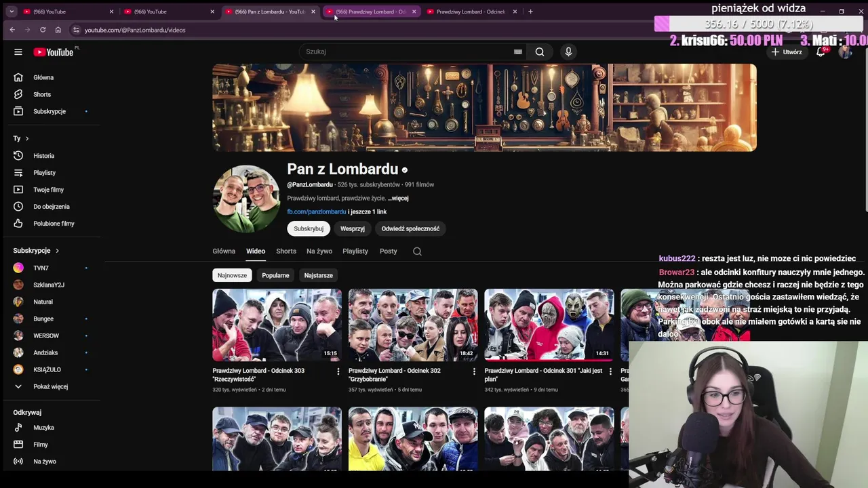The width and height of the screenshot is (868, 488).
Task: Open the new tab plus button
Action: [x=530, y=12]
